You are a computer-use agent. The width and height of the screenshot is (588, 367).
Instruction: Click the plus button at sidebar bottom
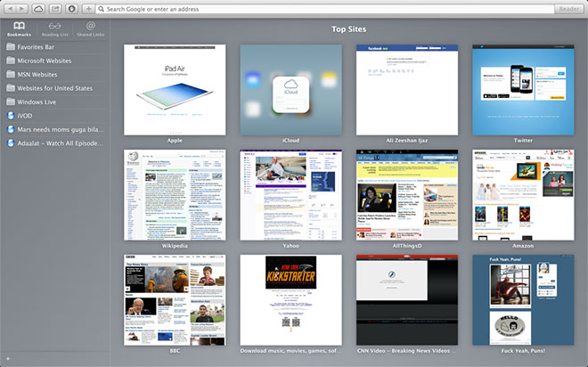pyautogui.click(x=8, y=359)
